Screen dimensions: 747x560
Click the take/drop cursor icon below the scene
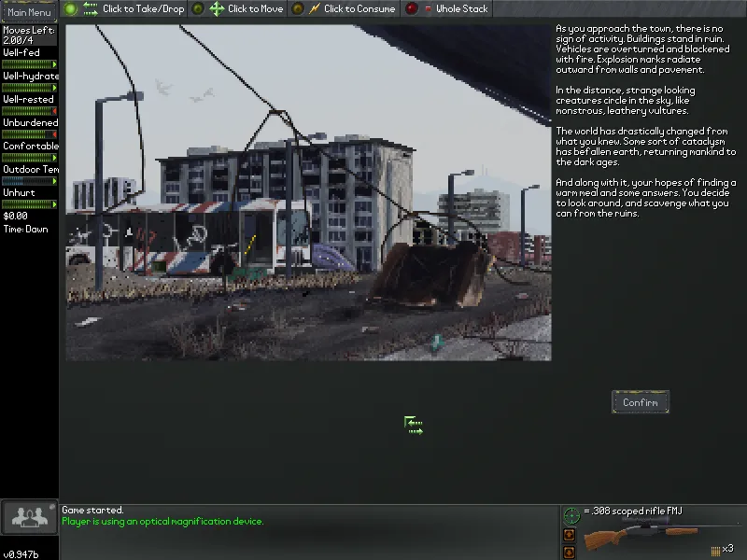[x=414, y=426]
